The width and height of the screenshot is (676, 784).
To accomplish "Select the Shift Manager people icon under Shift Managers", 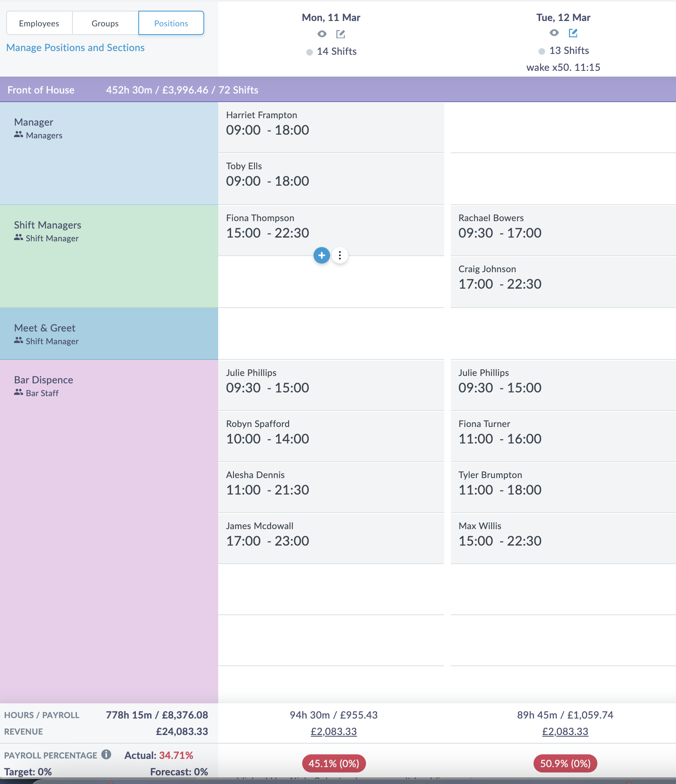I will click(18, 237).
